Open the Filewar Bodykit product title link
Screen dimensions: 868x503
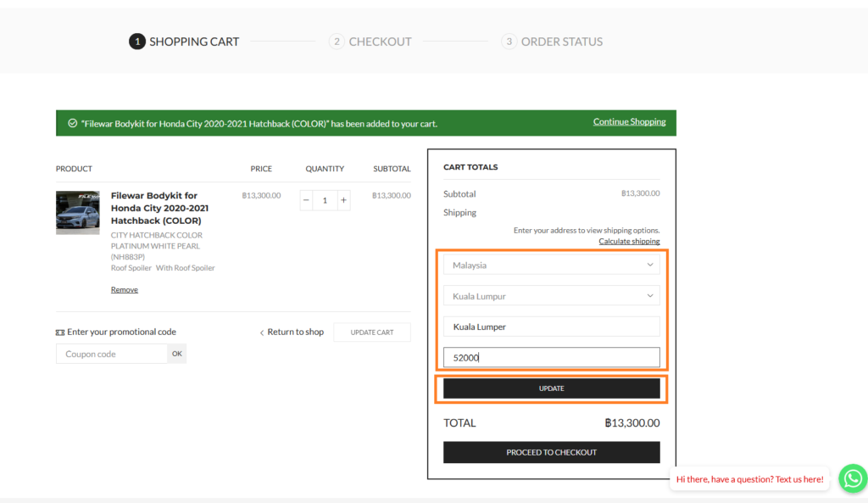(159, 208)
